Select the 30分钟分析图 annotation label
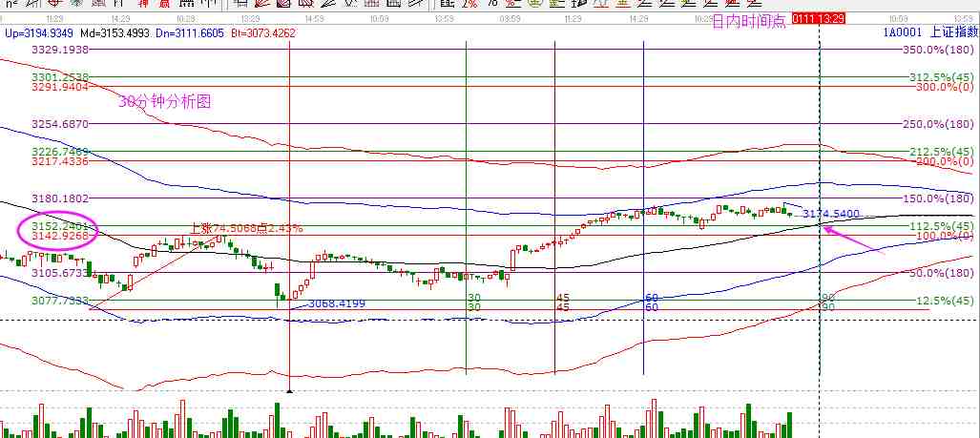This screenshot has height=438, width=980. [x=165, y=102]
